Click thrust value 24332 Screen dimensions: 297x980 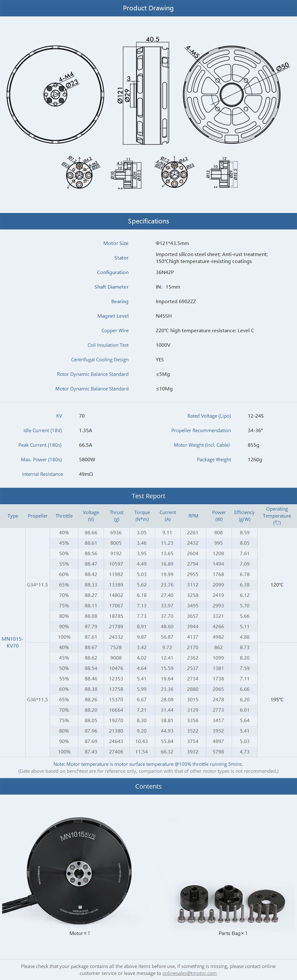pos(116,637)
